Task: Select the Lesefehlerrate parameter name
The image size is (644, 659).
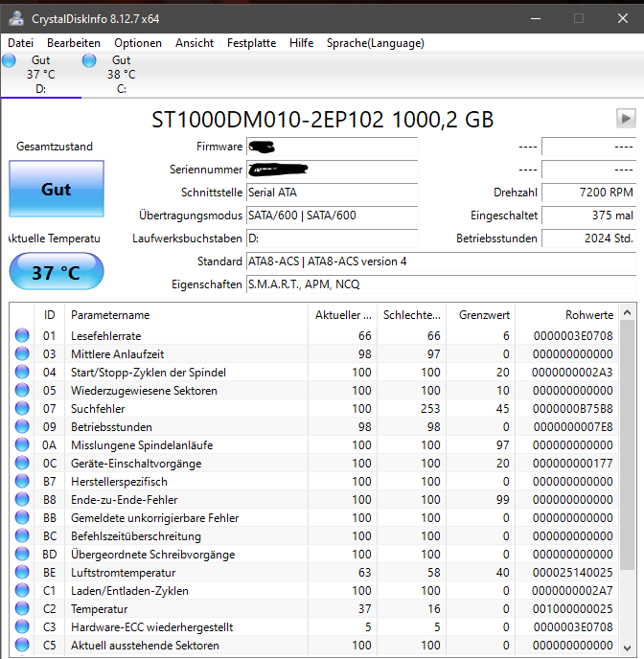Action: point(106,336)
